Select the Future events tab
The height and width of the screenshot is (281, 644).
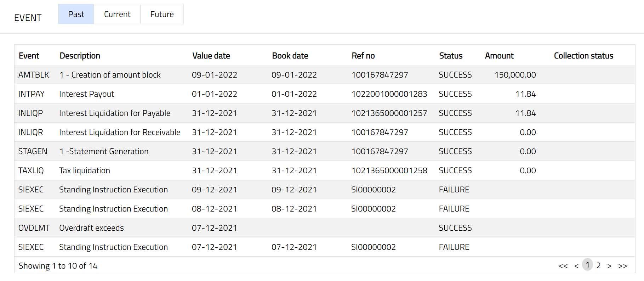[x=162, y=14]
